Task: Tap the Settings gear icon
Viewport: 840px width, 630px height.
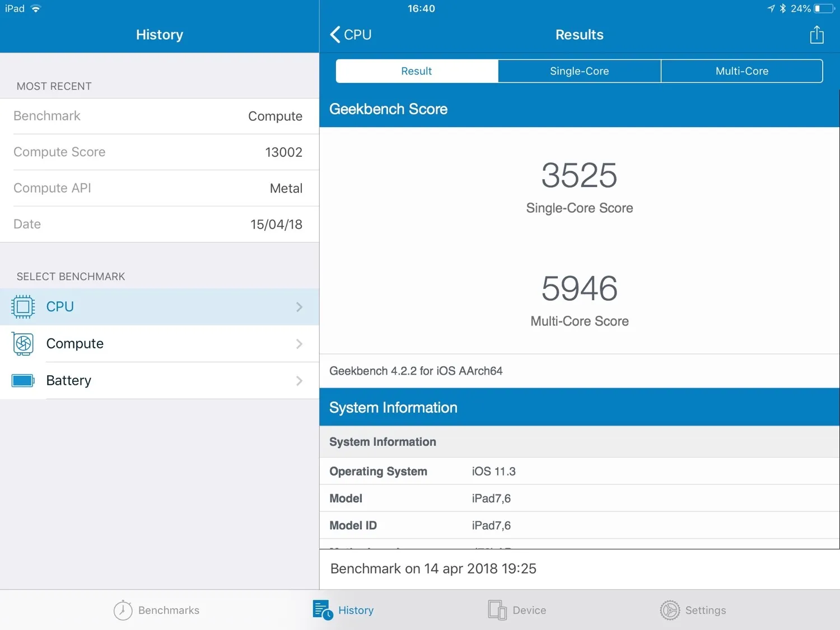Action: pos(670,610)
